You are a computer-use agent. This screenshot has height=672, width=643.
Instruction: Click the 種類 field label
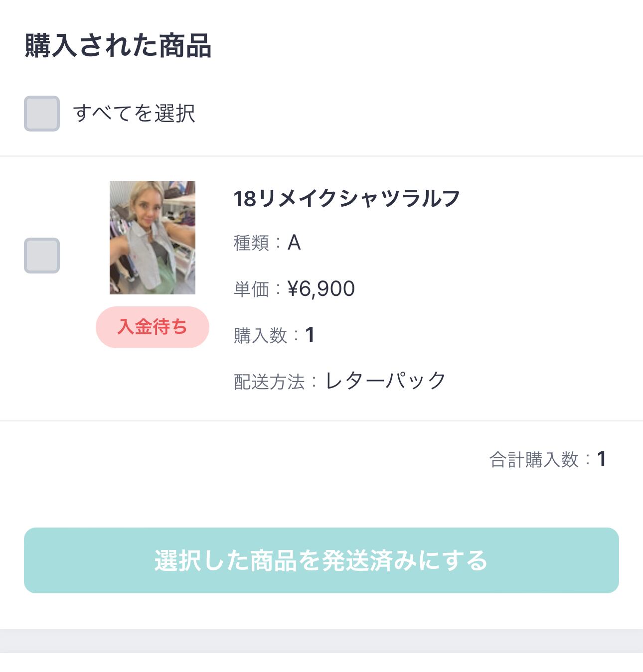click(251, 243)
